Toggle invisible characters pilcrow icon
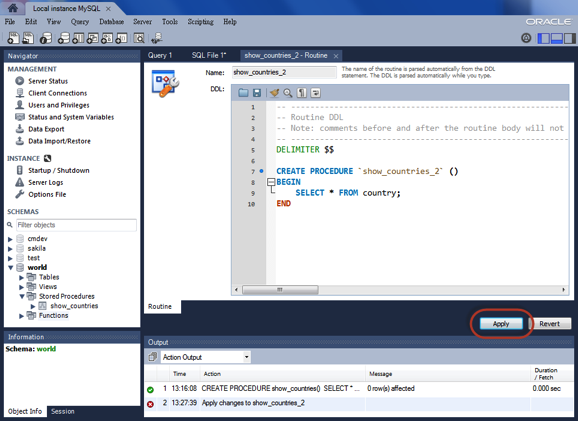 coord(302,93)
